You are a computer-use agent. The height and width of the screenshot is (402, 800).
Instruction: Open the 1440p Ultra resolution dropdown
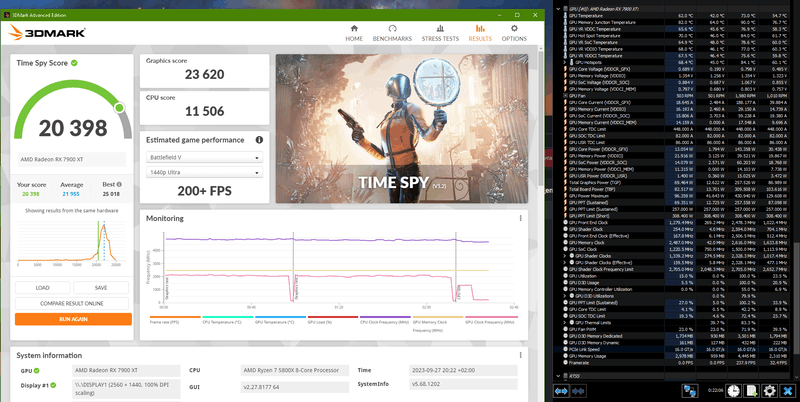[x=204, y=172]
